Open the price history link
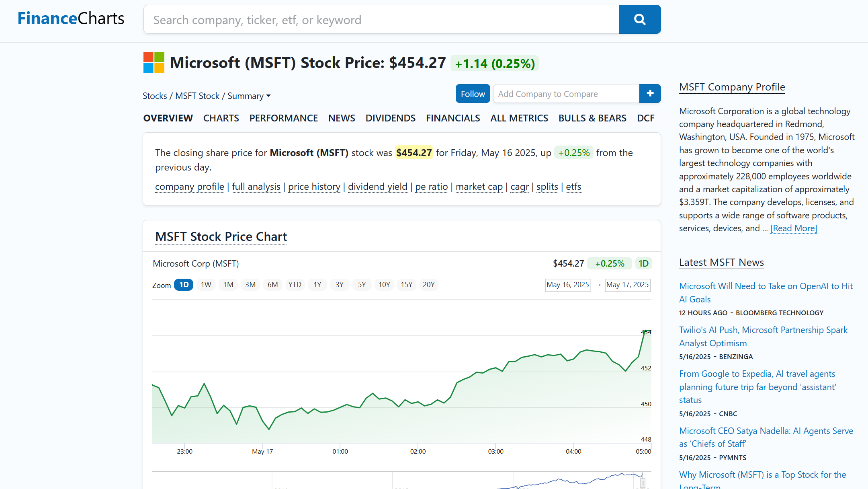This screenshot has height=489, width=868. click(x=314, y=187)
